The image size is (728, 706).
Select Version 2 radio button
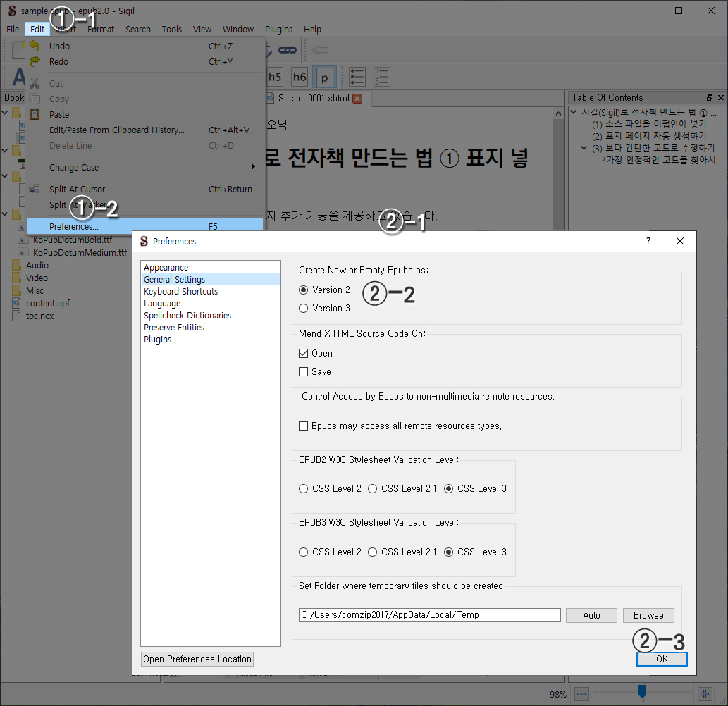point(304,290)
